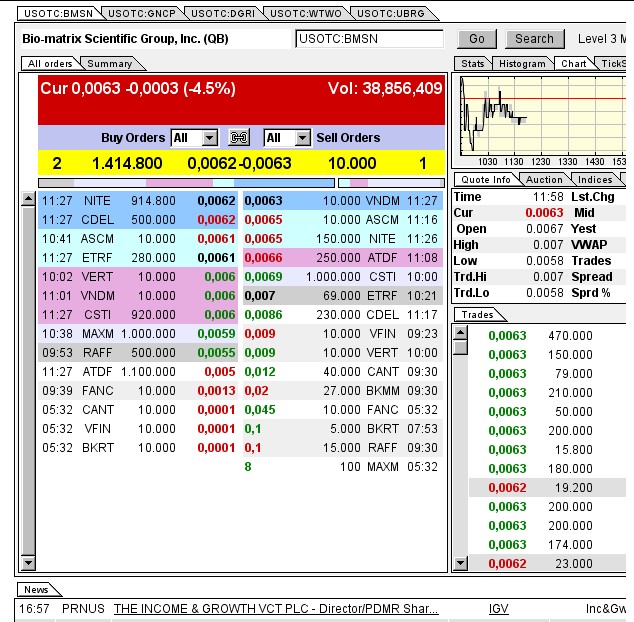Click Trades list scroll down arrow
The image size is (634, 622).
[461, 563]
